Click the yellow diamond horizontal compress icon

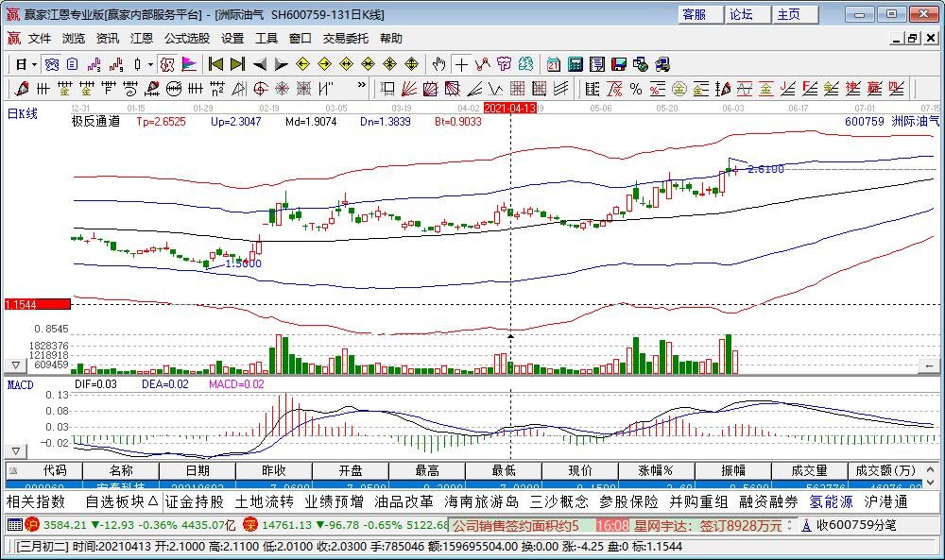click(368, 64)
